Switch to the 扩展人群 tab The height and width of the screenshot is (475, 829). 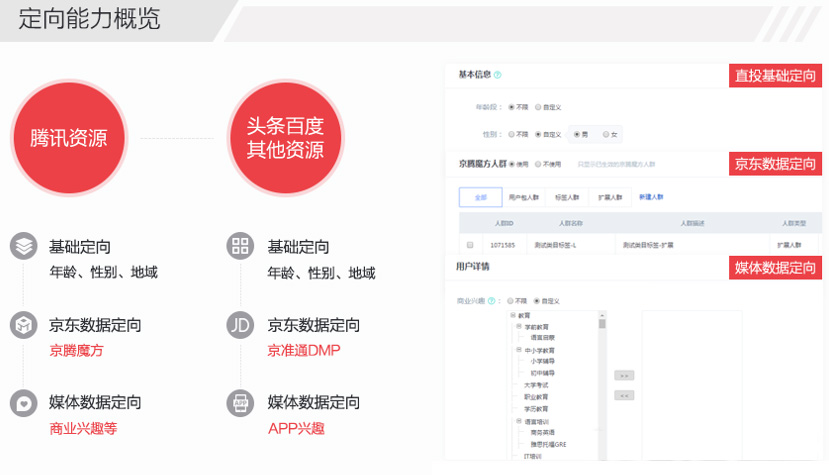[610, 197]
